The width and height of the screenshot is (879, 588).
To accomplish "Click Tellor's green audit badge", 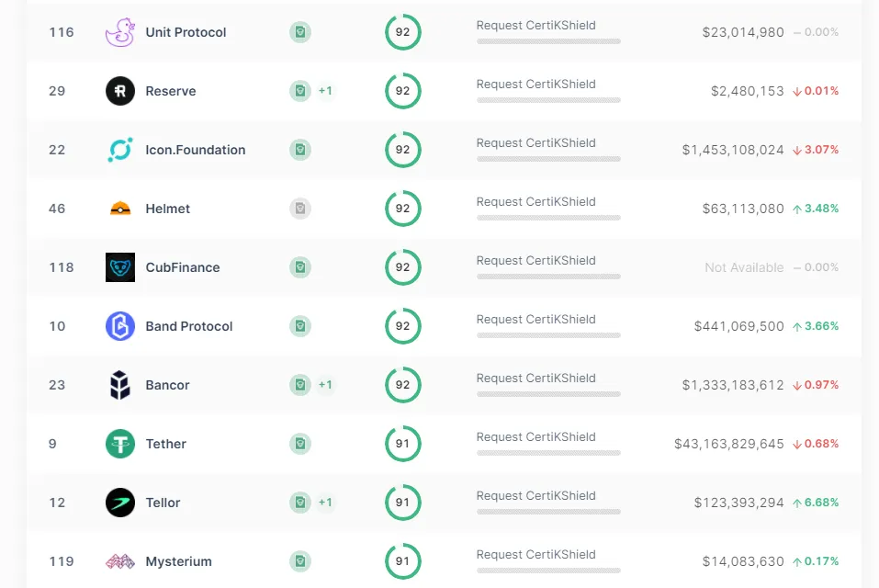I will (x=300, y=503).
